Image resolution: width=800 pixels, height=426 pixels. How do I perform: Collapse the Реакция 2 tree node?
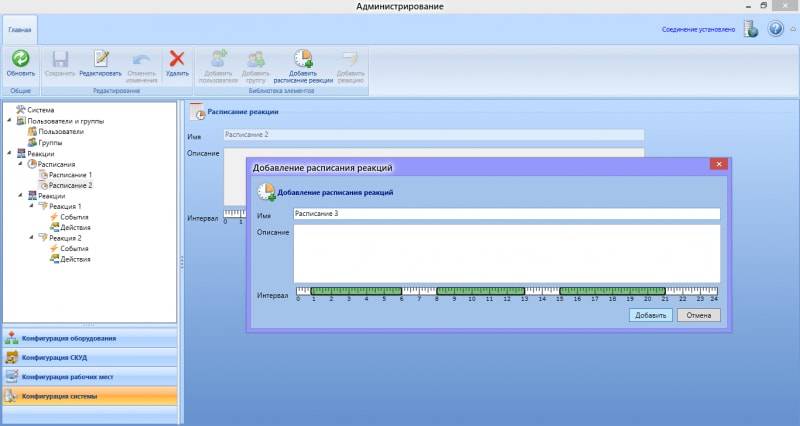click(30, 239)
